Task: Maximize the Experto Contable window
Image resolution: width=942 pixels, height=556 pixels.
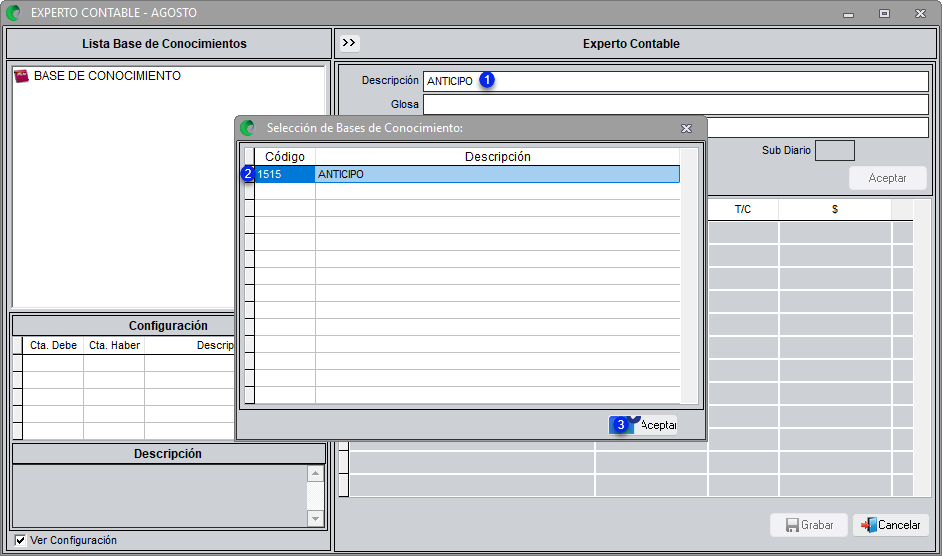Action: (884, 13)
